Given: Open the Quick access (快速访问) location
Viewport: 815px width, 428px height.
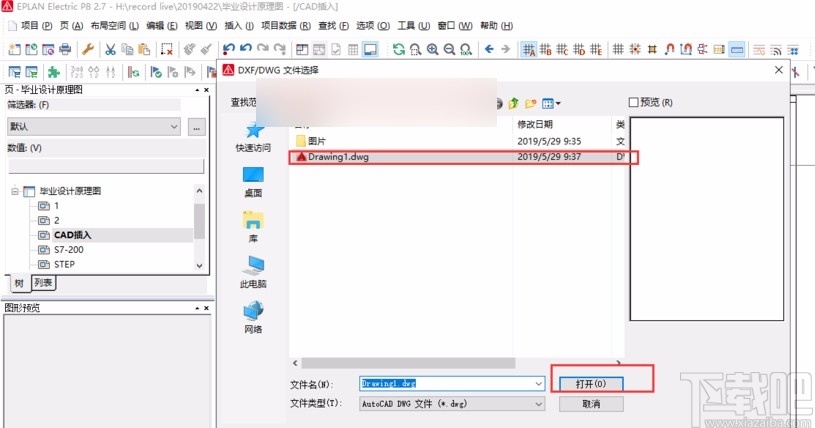Looking at the screenshot, I should click(x=253, y=137).
